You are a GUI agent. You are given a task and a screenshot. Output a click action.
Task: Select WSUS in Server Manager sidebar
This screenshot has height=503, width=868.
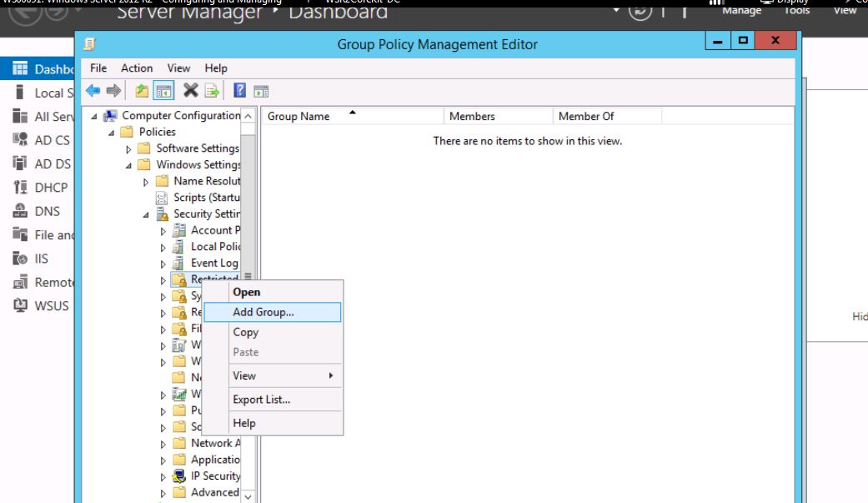click(51, 305)
